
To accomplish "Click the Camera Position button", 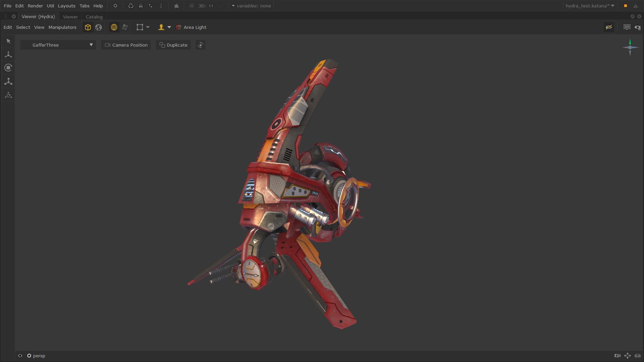I will coord(126,45).
